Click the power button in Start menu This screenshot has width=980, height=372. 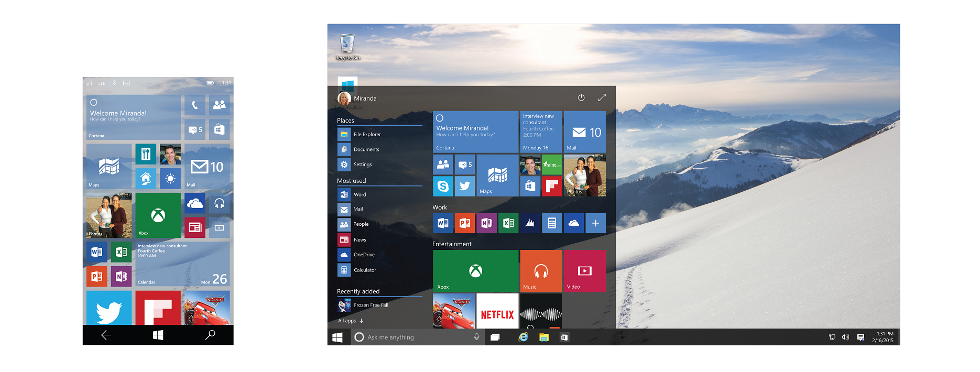click(581, 97)
